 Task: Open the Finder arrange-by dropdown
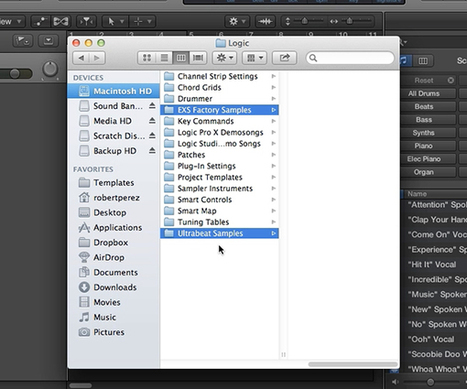(255, 58)
